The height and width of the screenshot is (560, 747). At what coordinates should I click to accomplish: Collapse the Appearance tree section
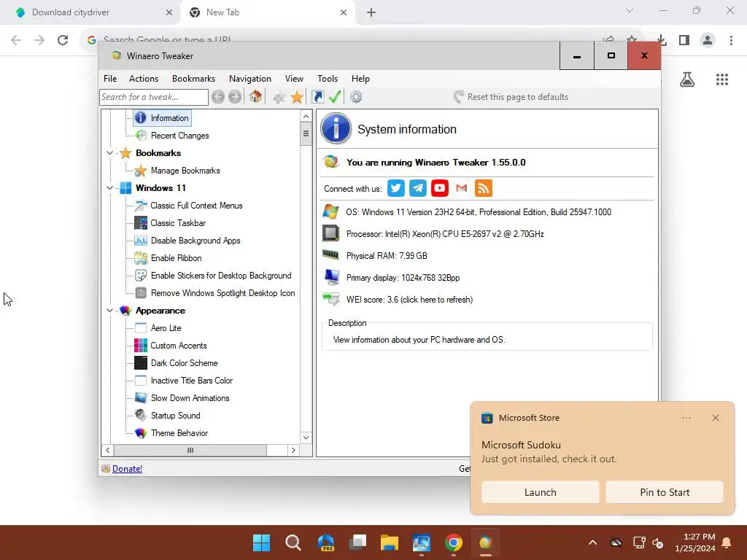pos(110,311)
